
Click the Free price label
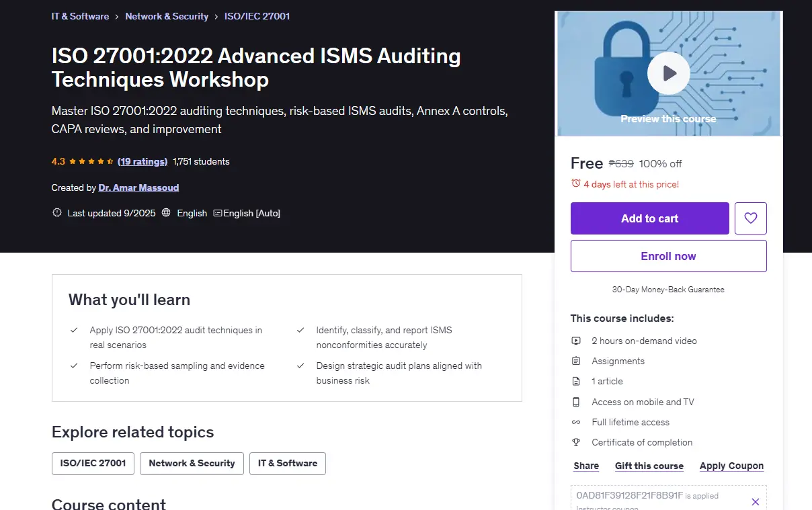[587, 163]
